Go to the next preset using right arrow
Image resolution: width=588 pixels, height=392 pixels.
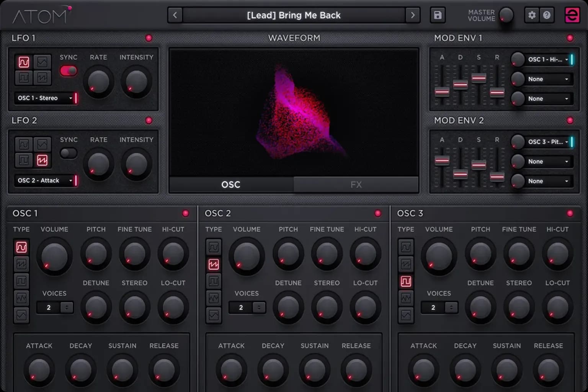pos(413,15)
